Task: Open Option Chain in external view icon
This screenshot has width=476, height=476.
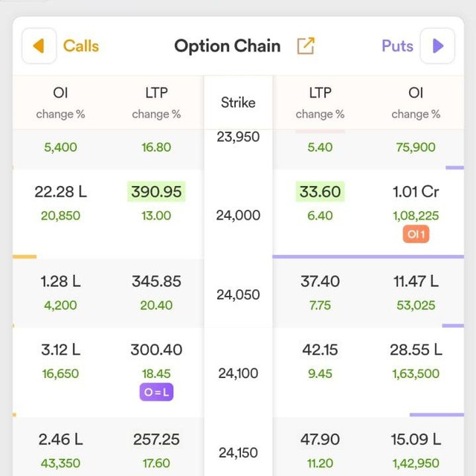Action: click(x=306, y=46)
